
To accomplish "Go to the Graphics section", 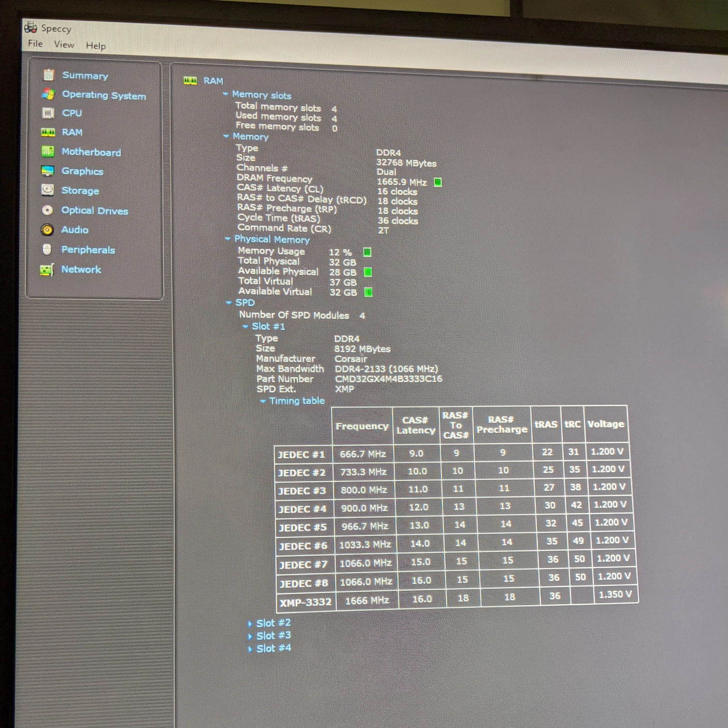I will point(82,171).
